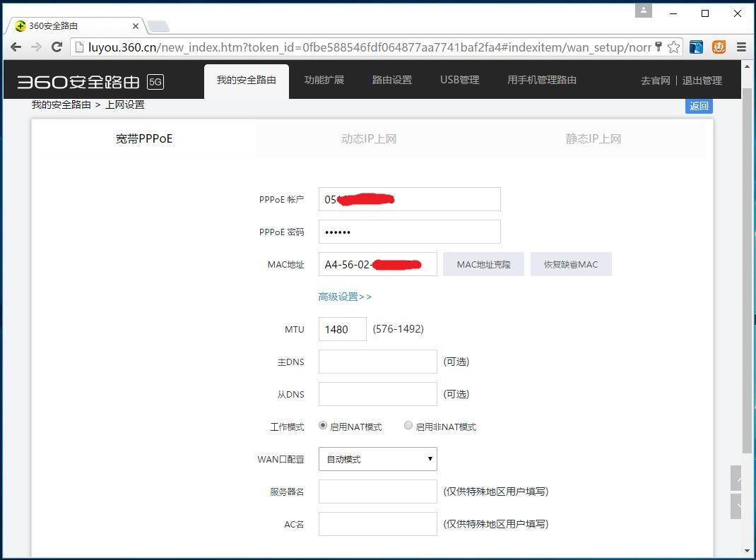
Task: Click the browser reload icon
Action: (x=57, y=47)
